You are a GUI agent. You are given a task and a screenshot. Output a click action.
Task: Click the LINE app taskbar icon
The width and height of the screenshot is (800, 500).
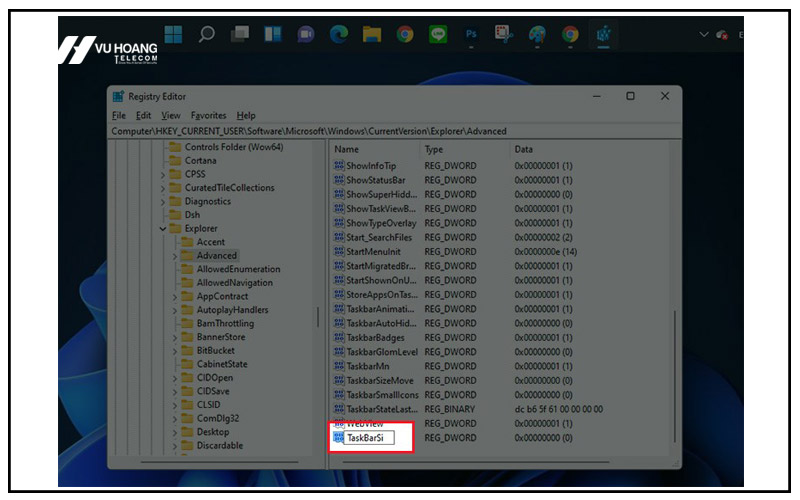point(437,34)
